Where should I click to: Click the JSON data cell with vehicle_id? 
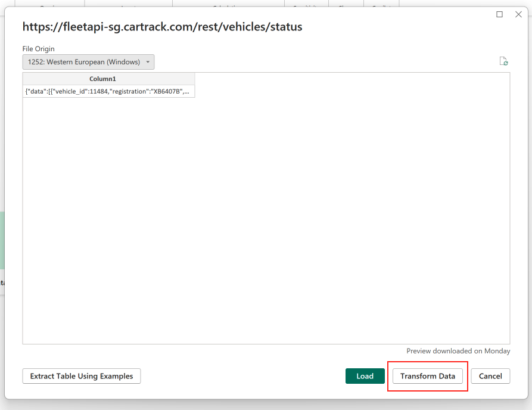[108, 91]
